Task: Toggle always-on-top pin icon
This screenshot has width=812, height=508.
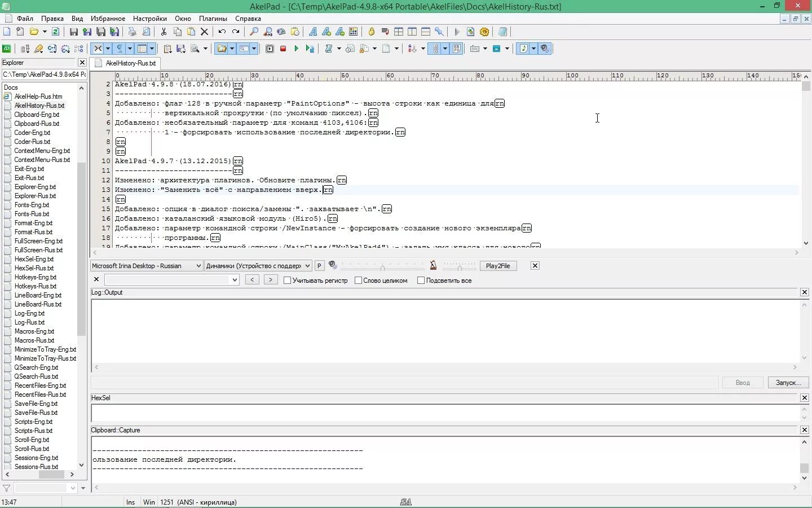Action: click(x=439, y=32)
